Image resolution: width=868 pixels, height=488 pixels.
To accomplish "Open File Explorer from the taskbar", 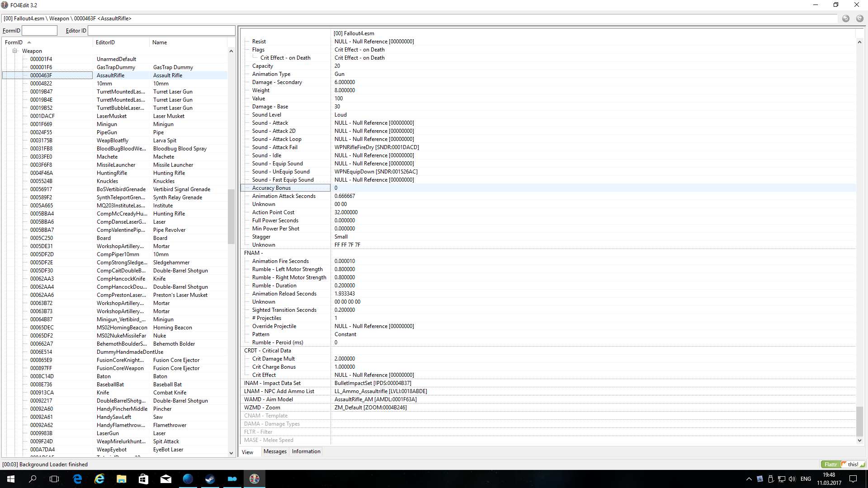I will [122, 479].
